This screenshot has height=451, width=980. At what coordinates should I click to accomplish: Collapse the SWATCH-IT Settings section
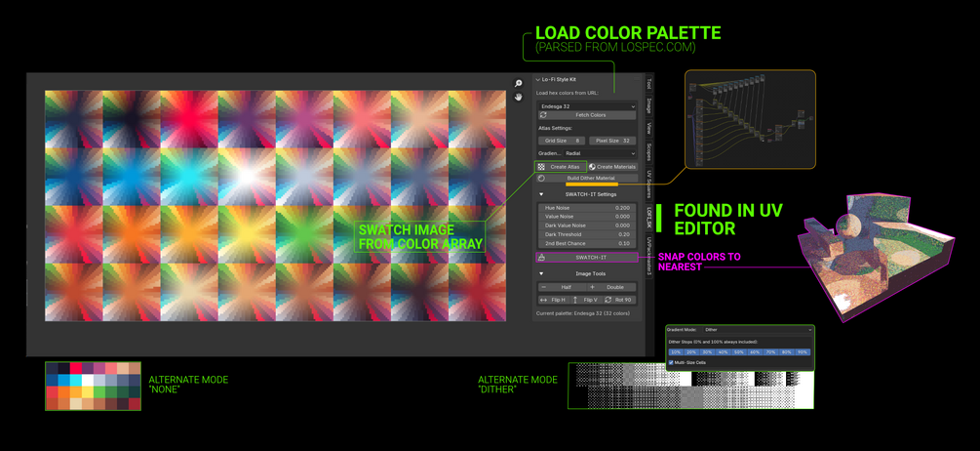tap(542, 194)
